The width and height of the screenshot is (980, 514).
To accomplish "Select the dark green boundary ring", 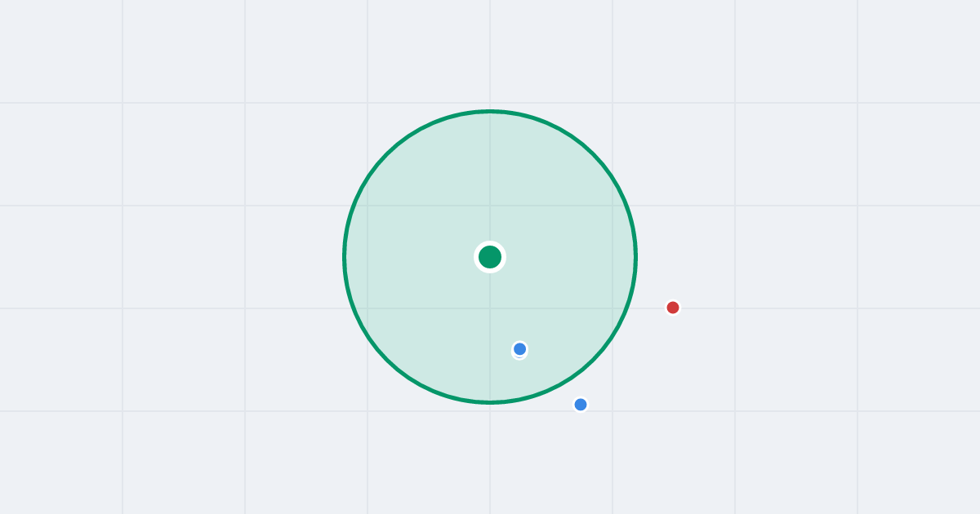I will 490,111.
